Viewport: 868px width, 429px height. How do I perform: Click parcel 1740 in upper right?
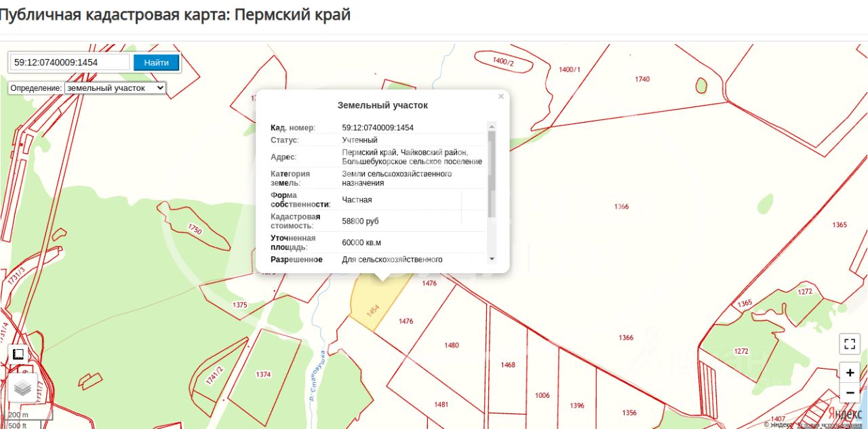pos(642,79)
